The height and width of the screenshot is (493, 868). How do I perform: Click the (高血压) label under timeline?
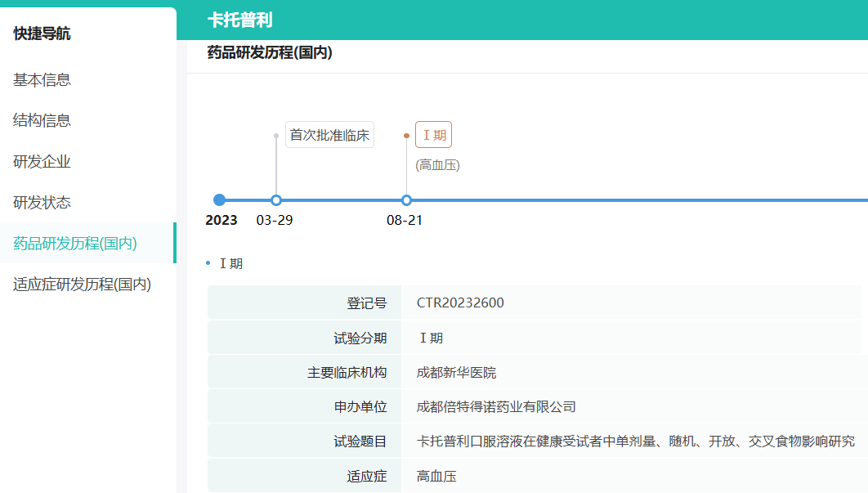click(x=437, y=165)
